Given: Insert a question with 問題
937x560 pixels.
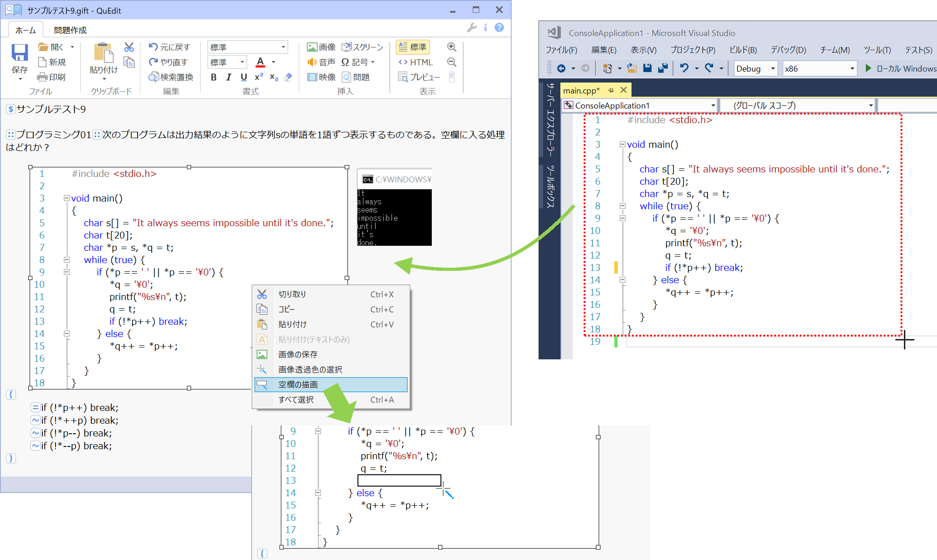Looking at the screenshot, I should pyautogui.click(x=356, y=77).
